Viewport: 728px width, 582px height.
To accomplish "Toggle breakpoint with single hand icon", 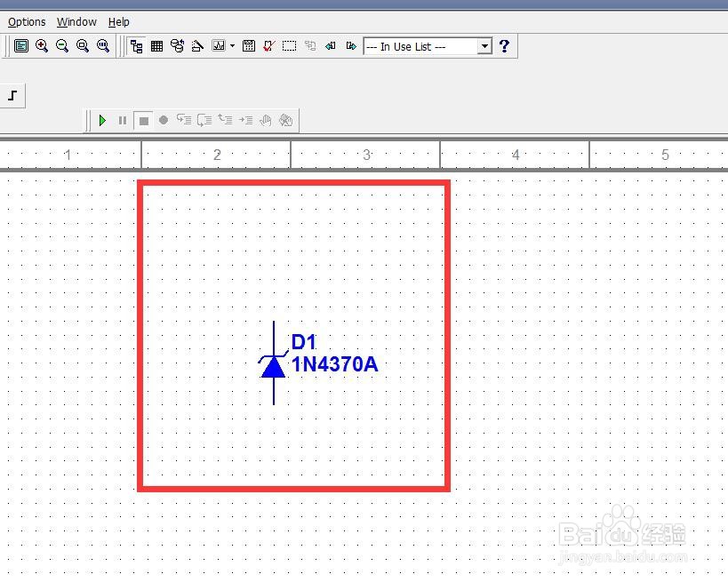I will 266,120.
